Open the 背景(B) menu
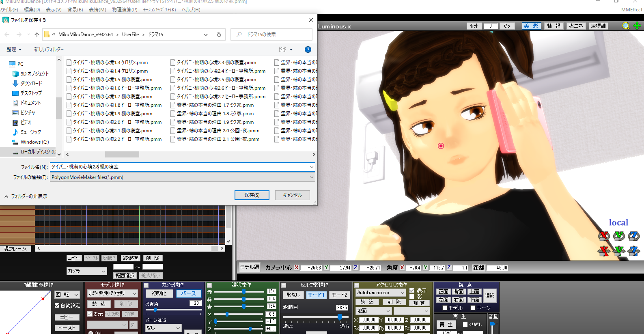Screen dimensions: 644x334 75,10
